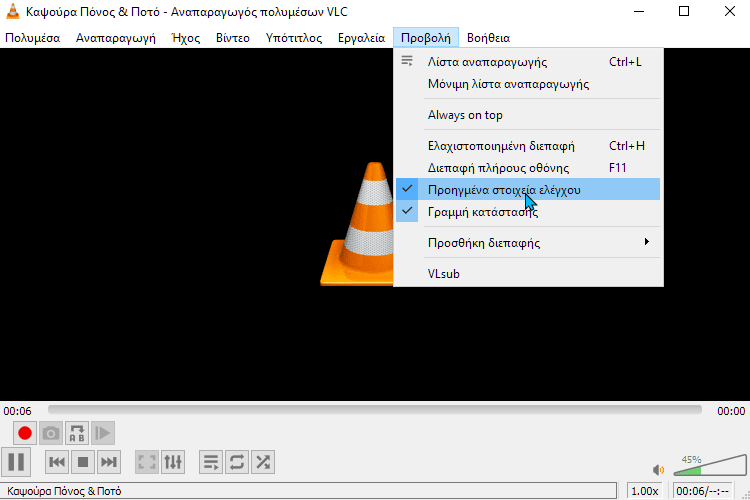Toggle shuffle random playback icon
Viewport: 750px width, 500px height.
pos(263,462)
